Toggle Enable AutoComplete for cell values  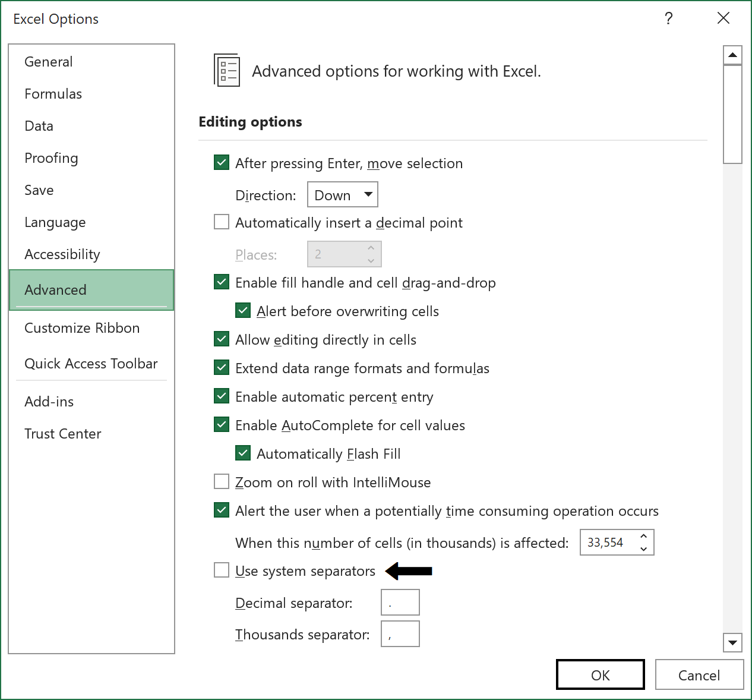click(x=222, y=424)
